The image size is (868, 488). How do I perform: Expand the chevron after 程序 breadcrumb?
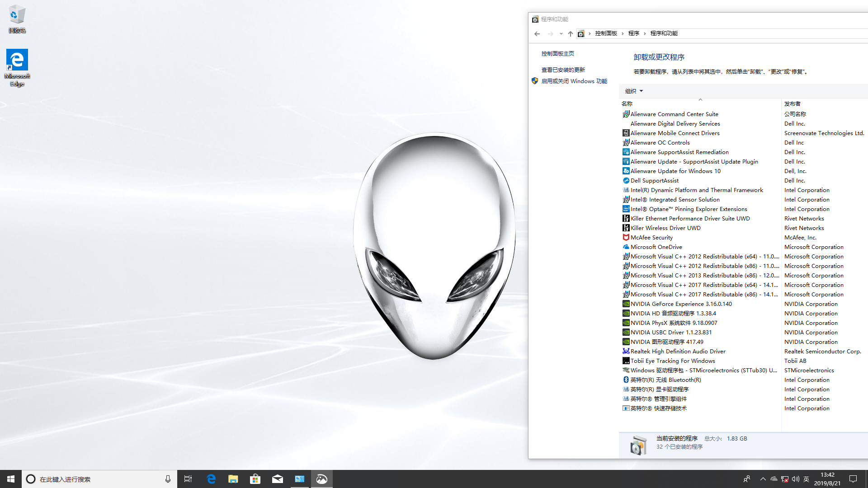point(645,33)
